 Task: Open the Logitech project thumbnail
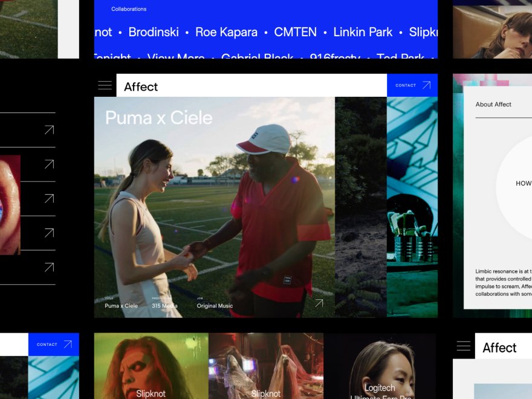coord(381,366)
